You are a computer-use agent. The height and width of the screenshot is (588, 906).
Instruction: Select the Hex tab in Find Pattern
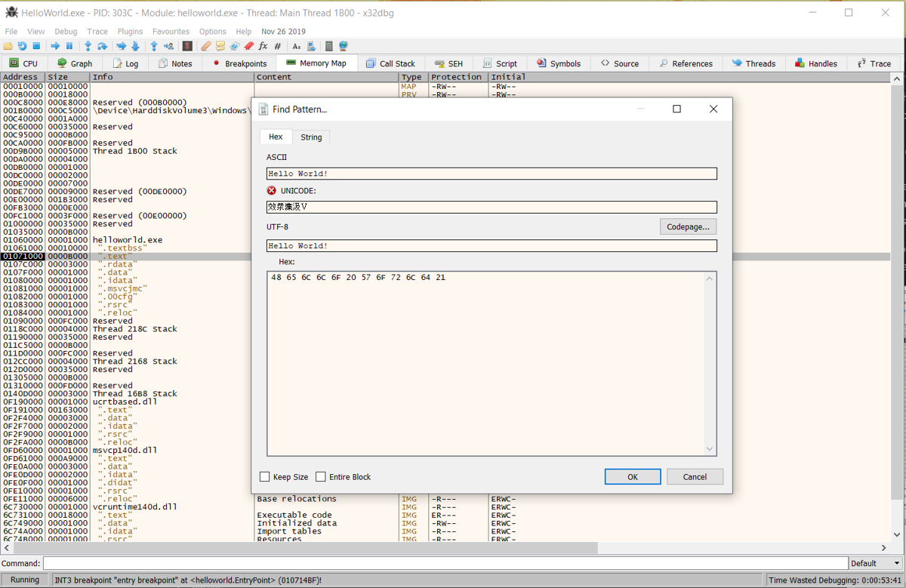coord(276,137)
